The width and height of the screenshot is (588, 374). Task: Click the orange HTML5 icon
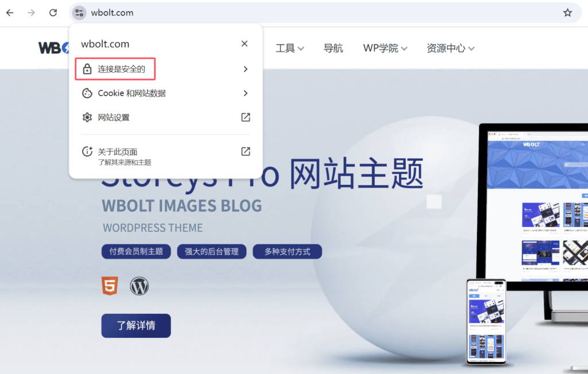(x=110, y=286)
